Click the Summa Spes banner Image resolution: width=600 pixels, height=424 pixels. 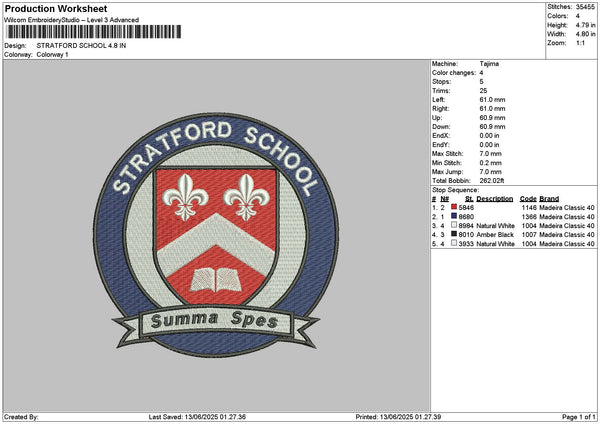click(214, 321)
